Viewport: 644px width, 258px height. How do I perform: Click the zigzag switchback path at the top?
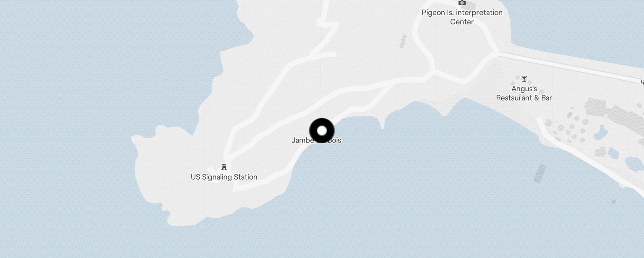[x=325, y=29]
